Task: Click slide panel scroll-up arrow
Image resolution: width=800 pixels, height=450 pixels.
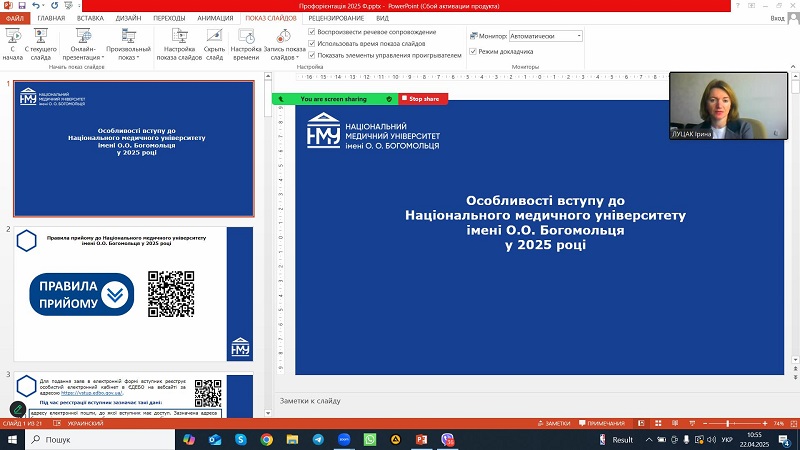Action: pyautogui.click(x=268, y=77)
